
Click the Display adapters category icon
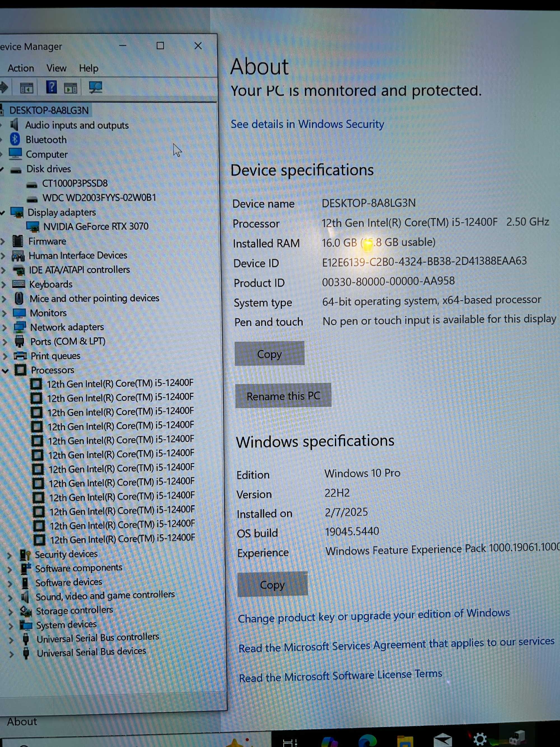coord(17,212)
